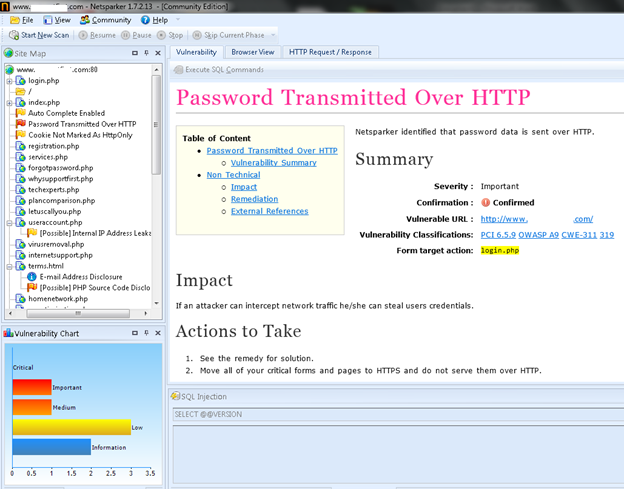Collapse the useraccount.php tree node

(x=9, y=222)
